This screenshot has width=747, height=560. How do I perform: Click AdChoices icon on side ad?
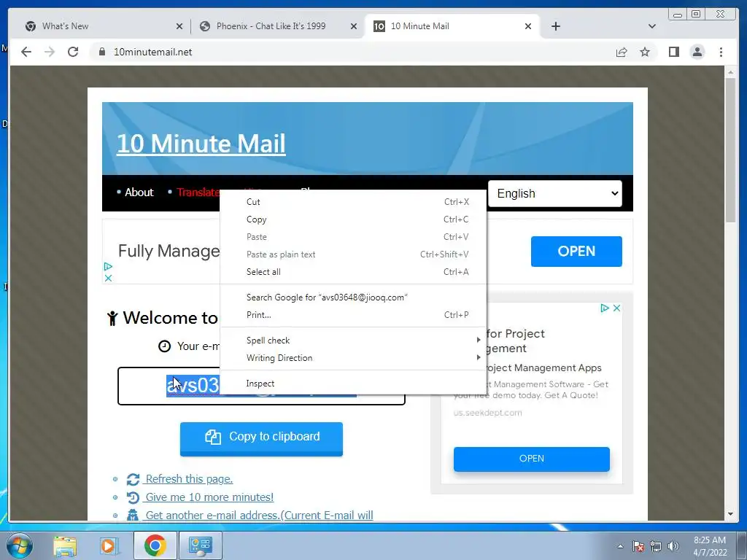pos(605,308)
